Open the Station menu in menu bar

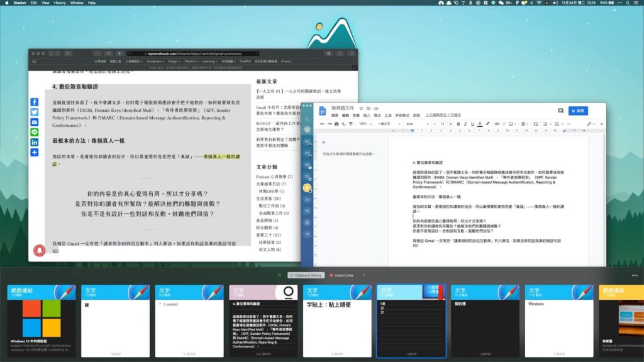coord(19,3)
